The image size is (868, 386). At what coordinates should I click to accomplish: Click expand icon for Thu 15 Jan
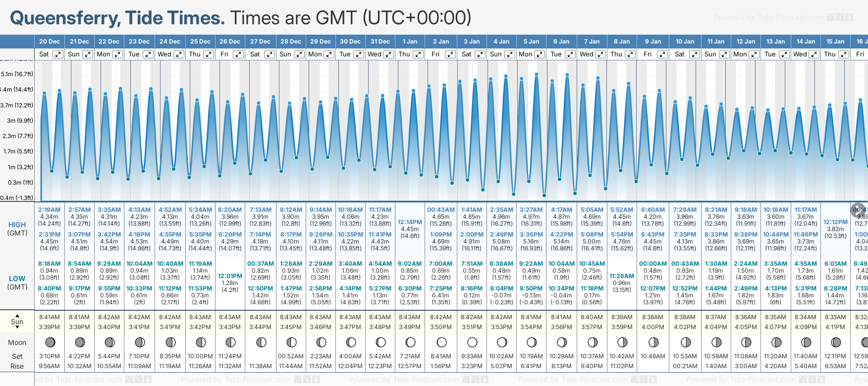[x=843, y=54]
